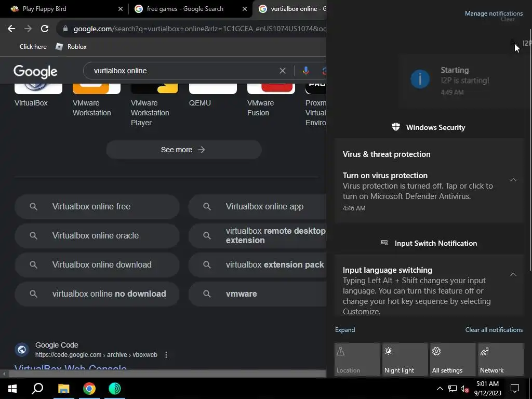Open the Windows Start menu
The height and width of the screenshot is (399, 532).
12,389
